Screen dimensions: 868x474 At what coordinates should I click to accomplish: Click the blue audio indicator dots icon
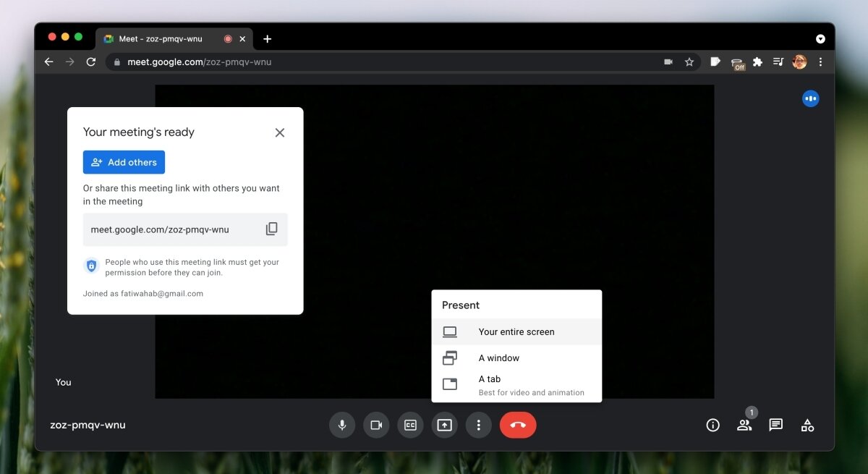[x=810, y=98]
